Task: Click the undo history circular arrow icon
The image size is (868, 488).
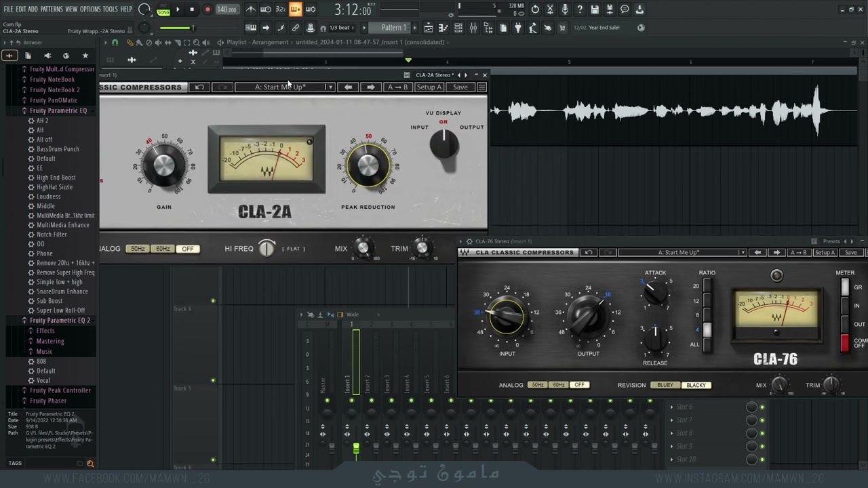Action: click(x=535, y=9)
